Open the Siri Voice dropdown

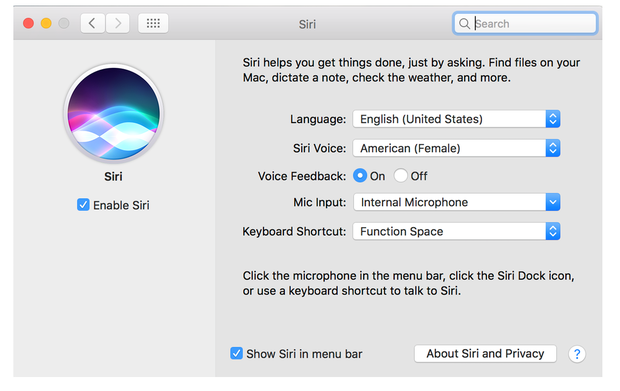[456, 148]
